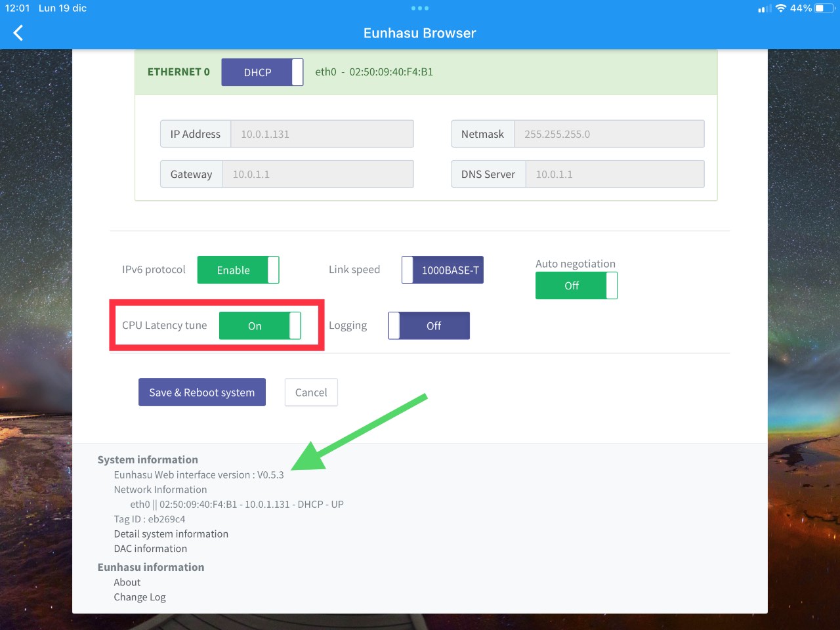Open the About link
Screen dimensions: 840x630
(127, 582)
